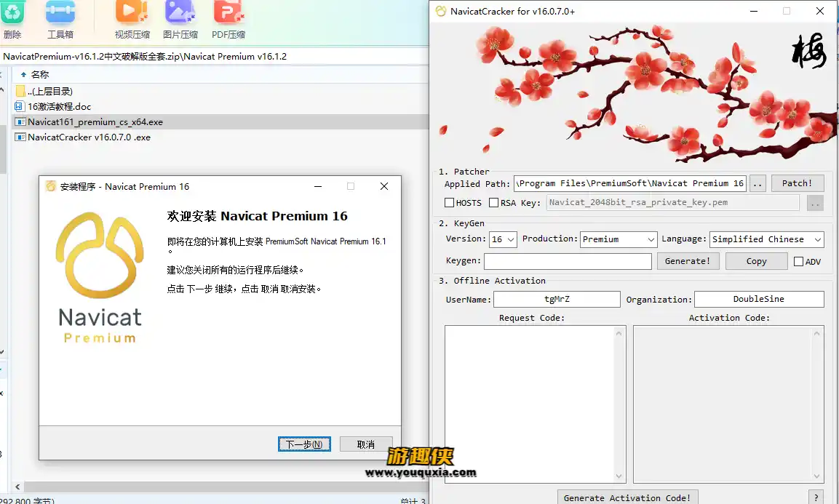Click the installer title bar Navicat icon

click(x=51, y=186)
